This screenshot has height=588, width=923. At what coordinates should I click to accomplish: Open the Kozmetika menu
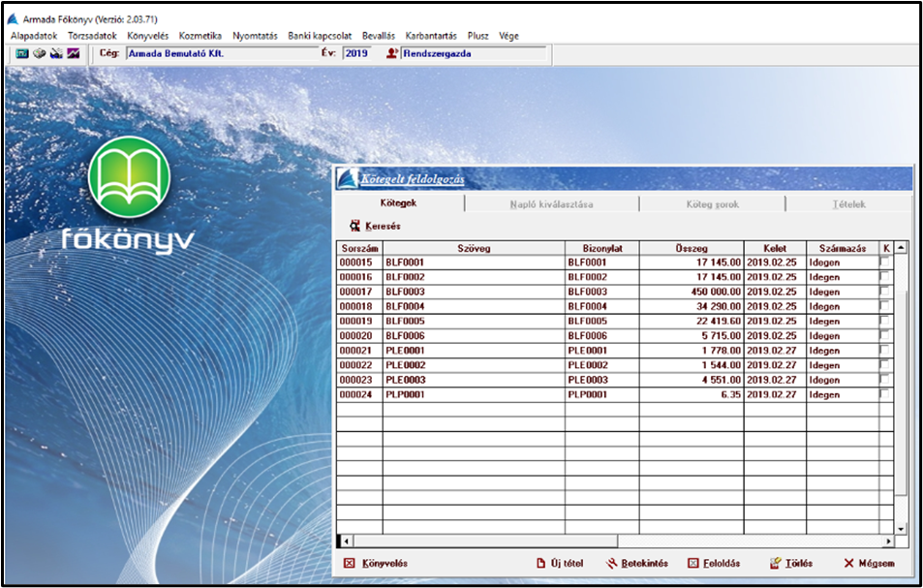tap(200, 36)
